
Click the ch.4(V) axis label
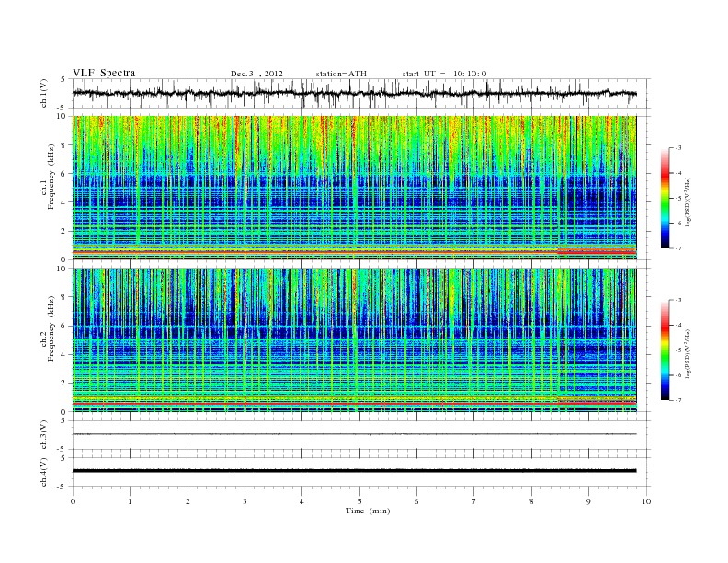click(44, 472)
